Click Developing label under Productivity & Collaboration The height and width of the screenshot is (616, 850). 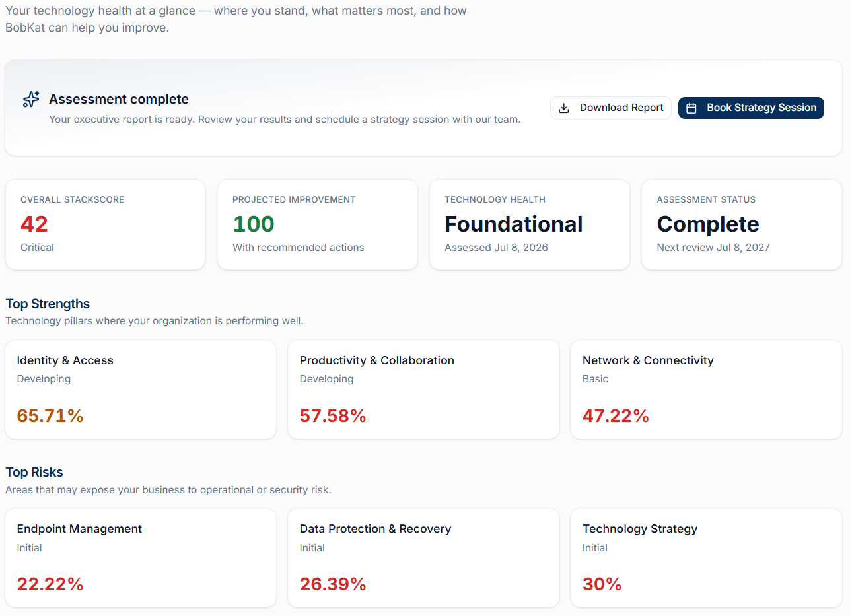tap(326, 379)
